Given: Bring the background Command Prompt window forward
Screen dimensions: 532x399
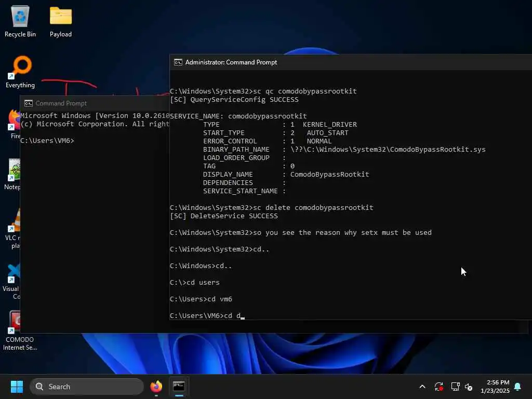Looking at the screenshot, I should (95, 103).
